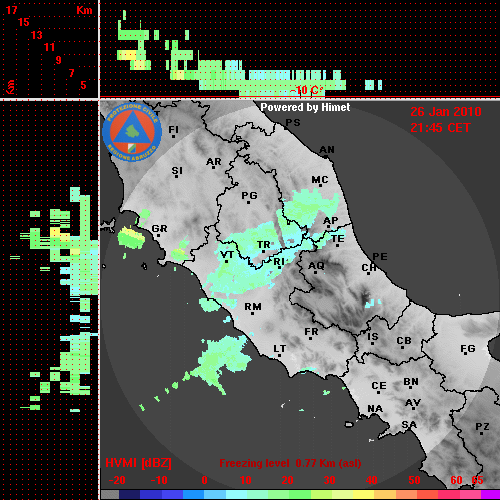
Task: Click the magenta swatch ending the color bar
Action: 490,495
